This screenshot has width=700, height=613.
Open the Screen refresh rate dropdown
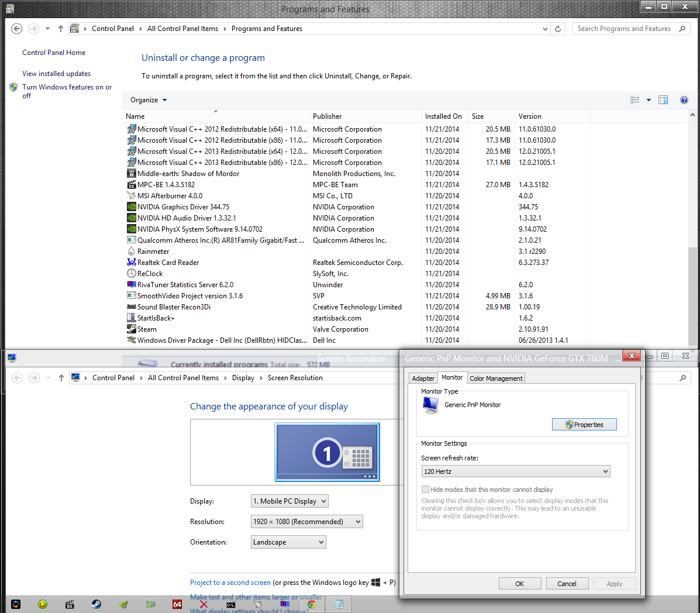(x=516, y=471)
